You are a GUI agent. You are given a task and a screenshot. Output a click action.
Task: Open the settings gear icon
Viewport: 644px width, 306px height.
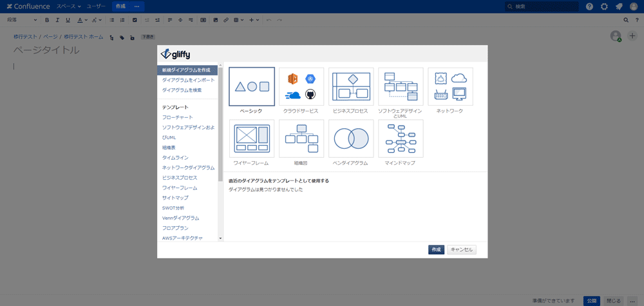pos(604,6)
